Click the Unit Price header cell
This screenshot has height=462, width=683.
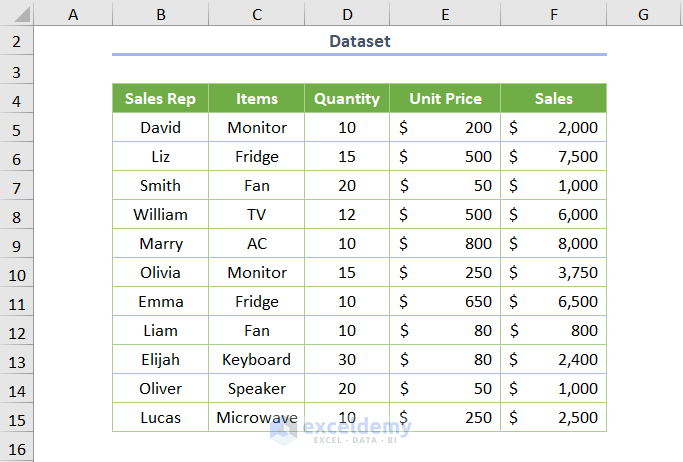445,99
